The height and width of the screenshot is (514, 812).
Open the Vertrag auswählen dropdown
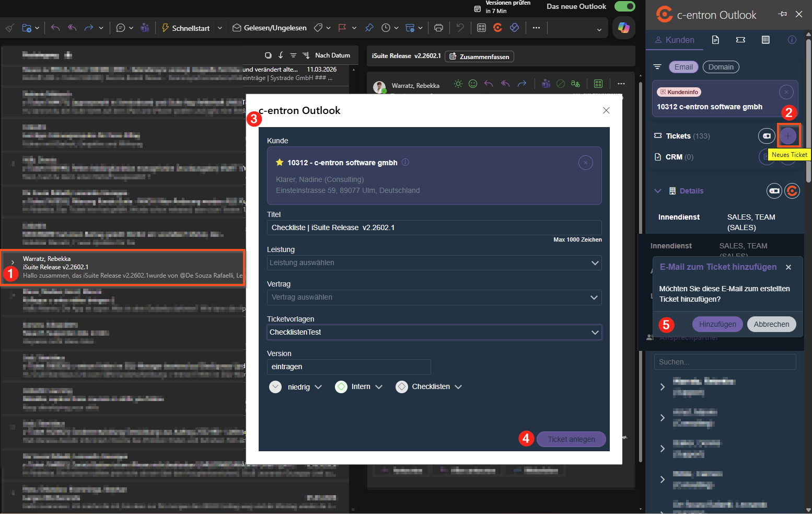tap(434, 297)
